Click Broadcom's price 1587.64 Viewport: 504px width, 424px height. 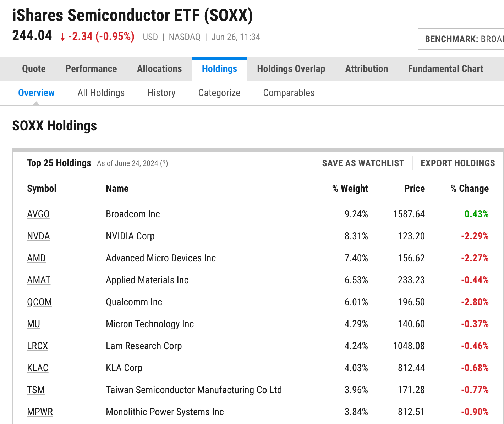409,214
